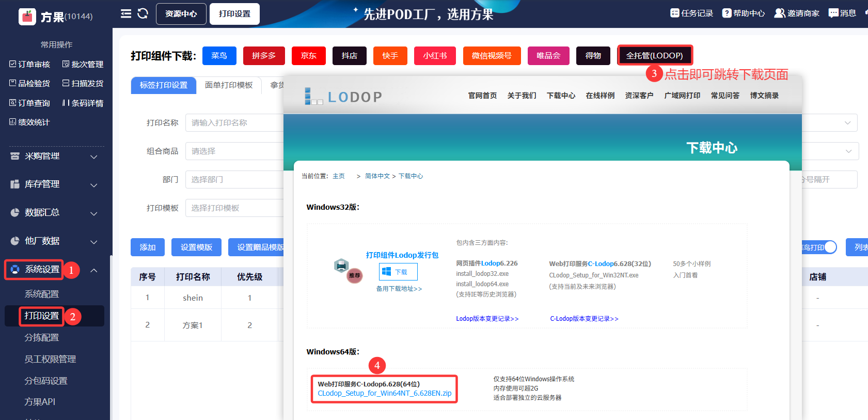Click the 拼多多 print component button

click(x=264, y=56)
